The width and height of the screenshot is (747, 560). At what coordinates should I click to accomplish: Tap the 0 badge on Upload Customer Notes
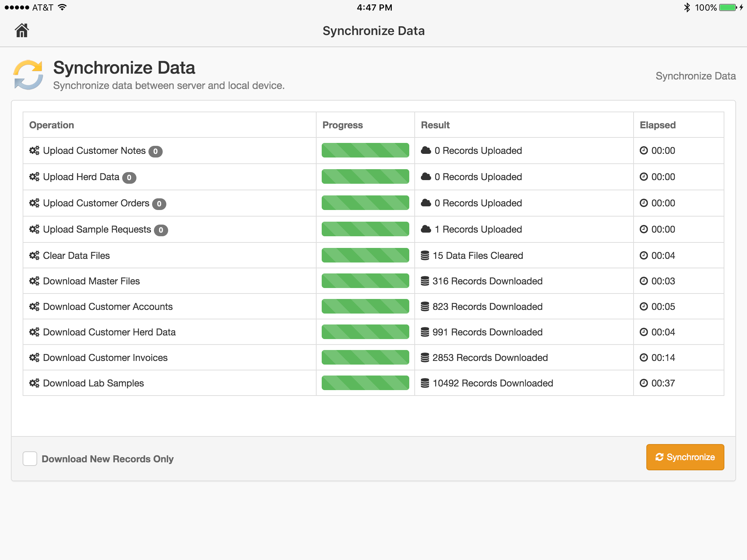[x=155, y=151]
